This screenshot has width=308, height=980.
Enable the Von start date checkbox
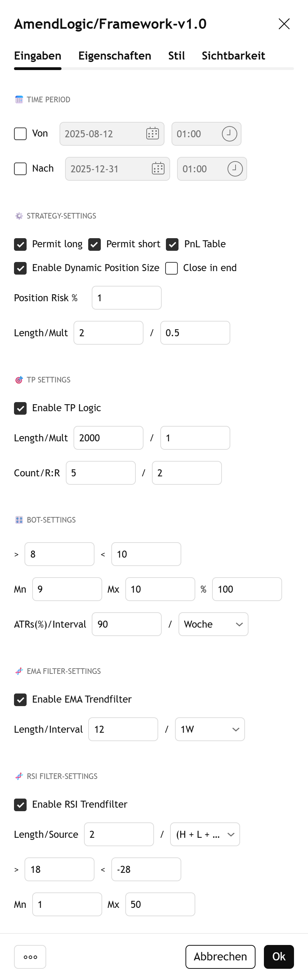(x=20, y=133)
